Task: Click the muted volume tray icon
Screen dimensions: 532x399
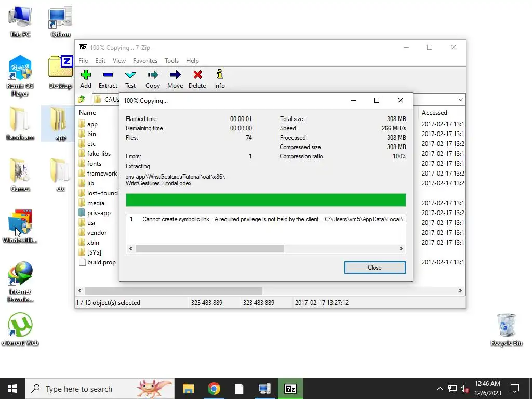Action: point(464,389)
